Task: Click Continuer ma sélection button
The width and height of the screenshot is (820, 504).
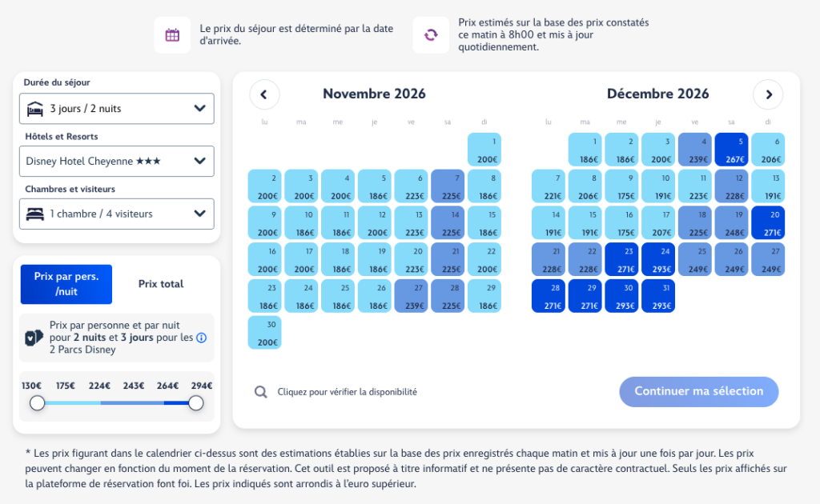Action: click(698, 392)
